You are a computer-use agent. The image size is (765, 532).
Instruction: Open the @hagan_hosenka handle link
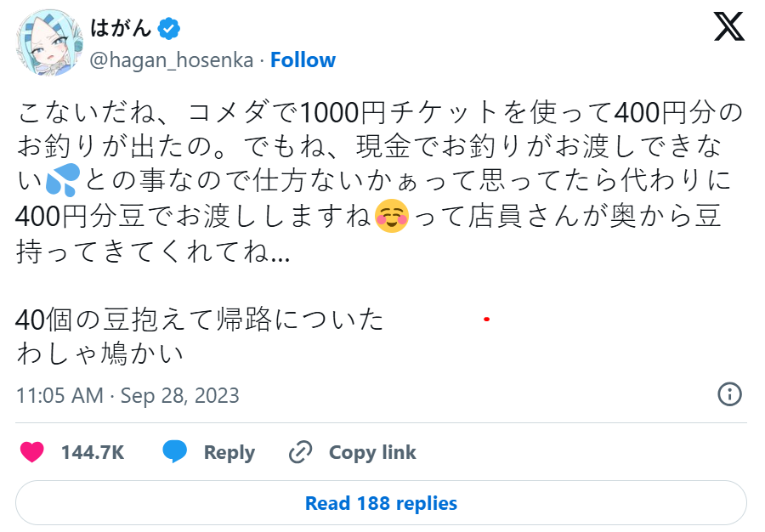point(173,60)
